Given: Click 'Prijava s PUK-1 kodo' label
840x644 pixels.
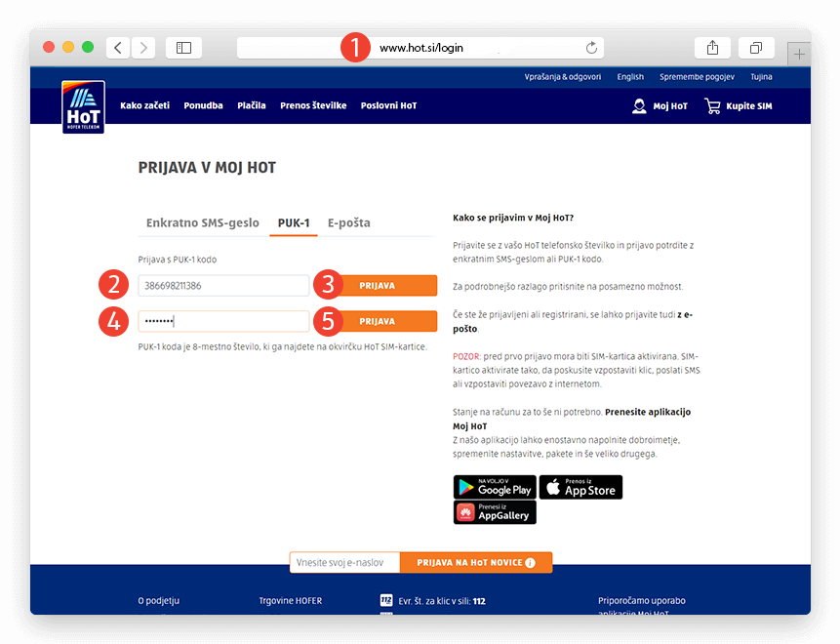Looking at the screenshot, I should coord(178,260).
